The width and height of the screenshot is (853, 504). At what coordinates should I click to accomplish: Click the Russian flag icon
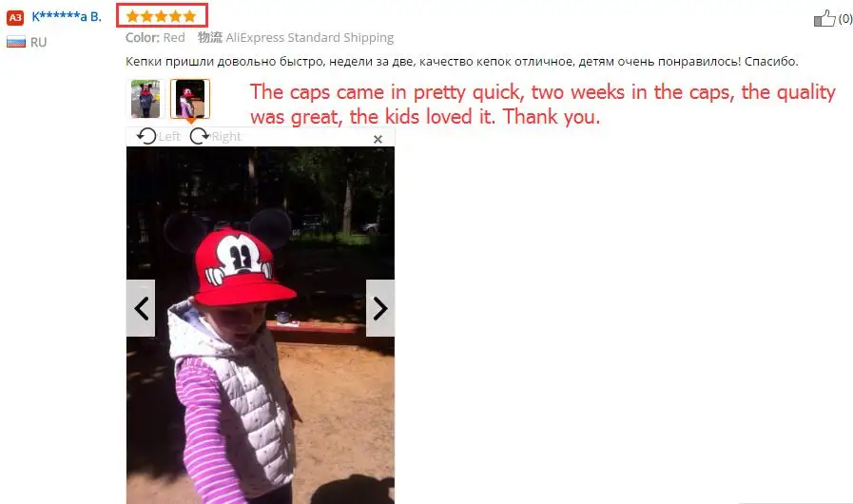16,42
